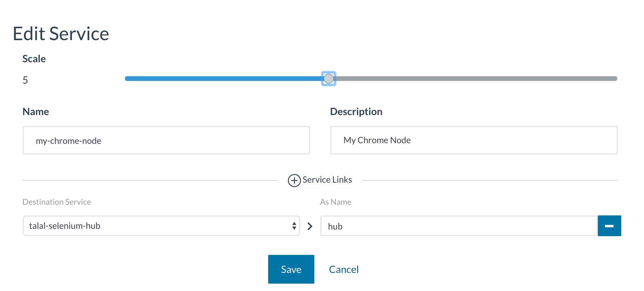Focus the Name field containing my-chrome-node

coord(166,140)
